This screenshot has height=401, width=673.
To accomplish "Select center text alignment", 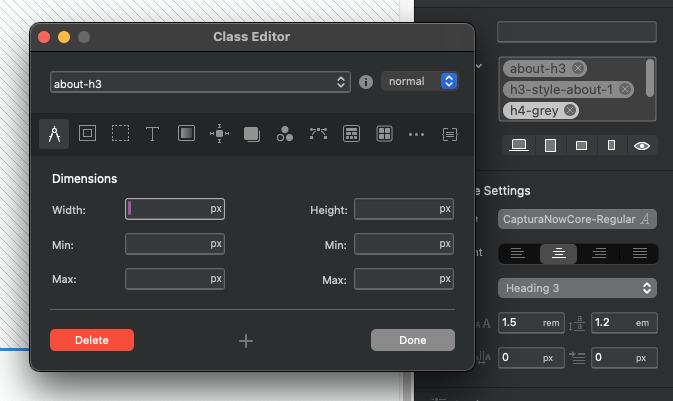I will coord(559,254).
